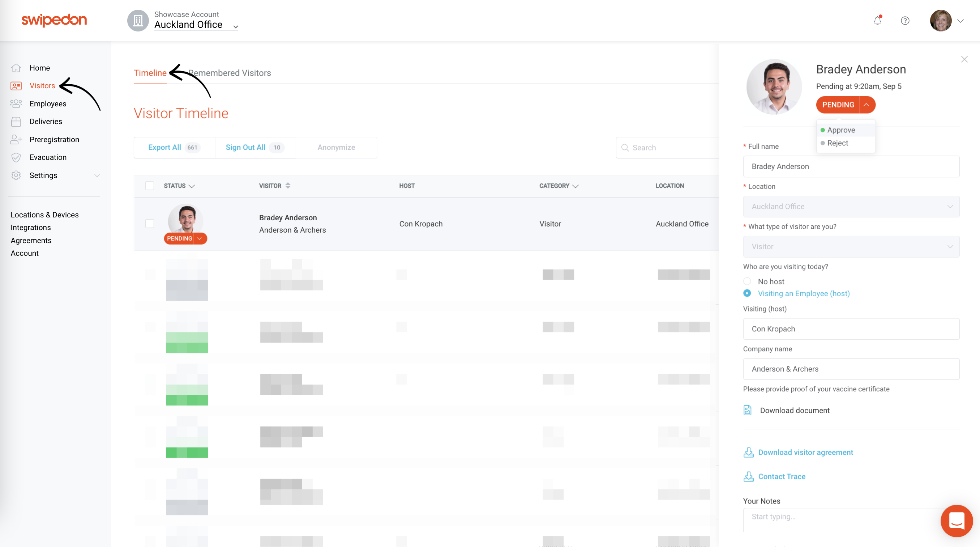Open the notifications bell
This screenshot has height=547, width=980.
[x=877, y=21]
